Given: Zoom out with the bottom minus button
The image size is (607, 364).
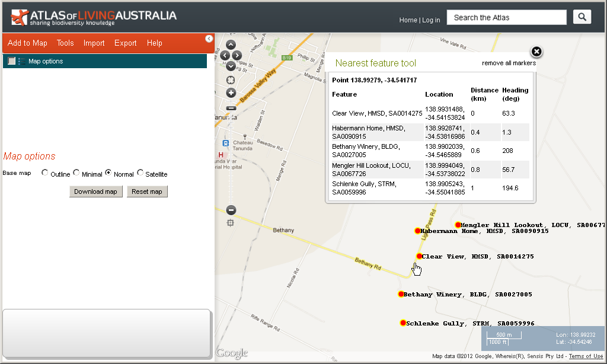Looking at the screenshot, I should (x=231, y=210).
